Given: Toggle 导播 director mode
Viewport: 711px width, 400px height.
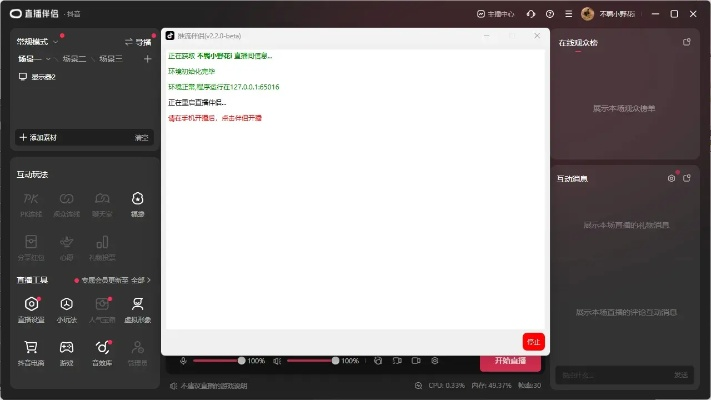Looking at the screenshot, I should point(138,42).
